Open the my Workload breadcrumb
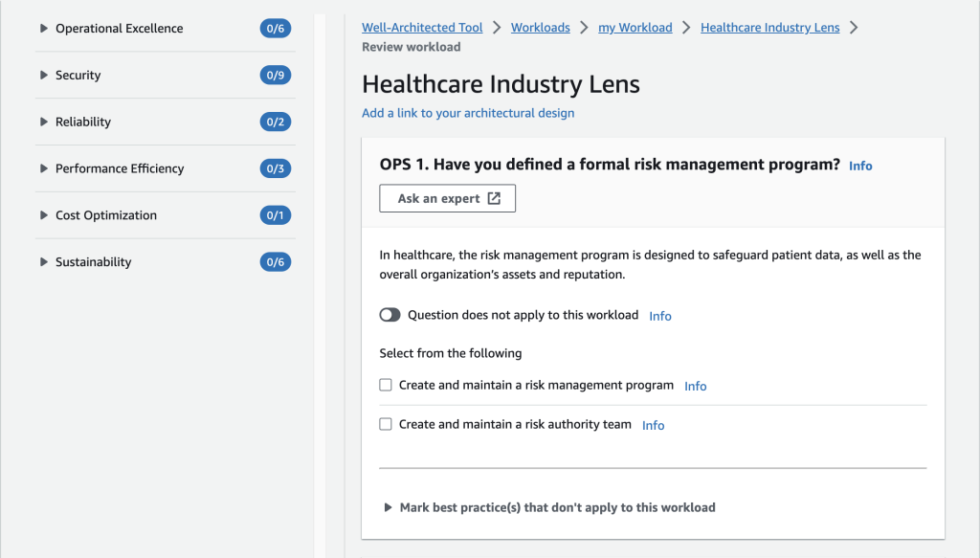 click(x=635, y=27)
